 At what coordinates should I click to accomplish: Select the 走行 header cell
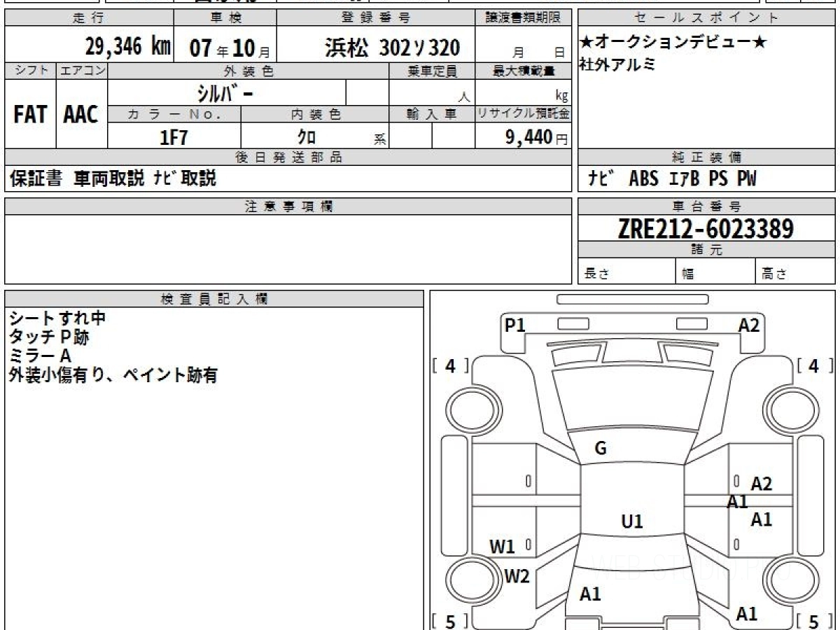[x=88, y=18]
